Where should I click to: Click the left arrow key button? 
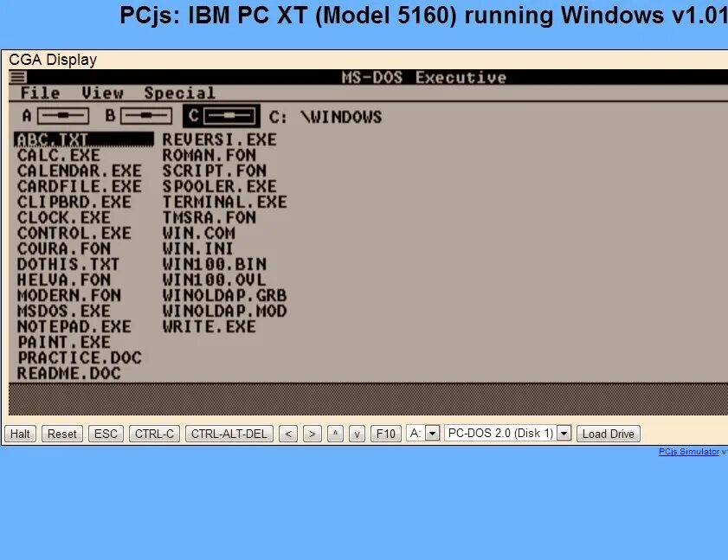click(288, 434)
